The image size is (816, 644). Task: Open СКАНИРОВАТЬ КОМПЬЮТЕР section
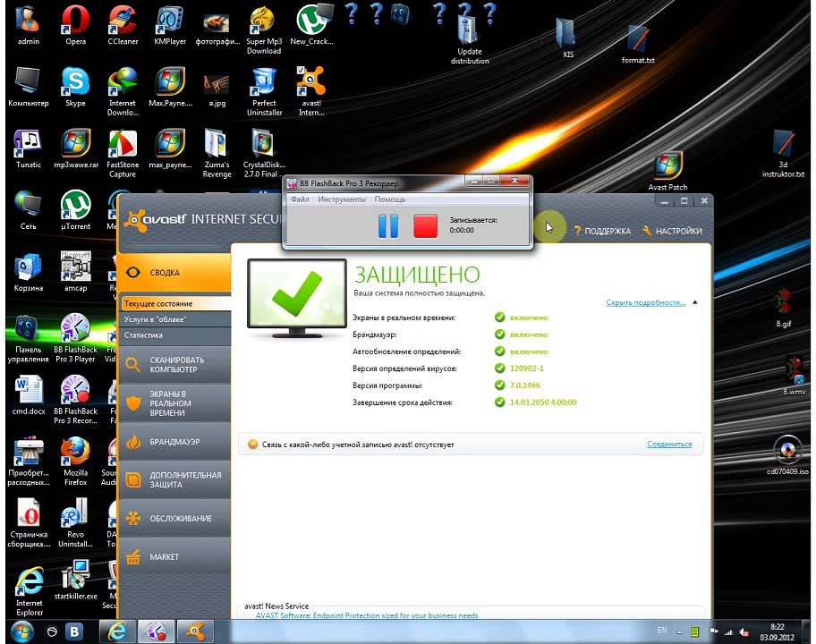point(174,365)
